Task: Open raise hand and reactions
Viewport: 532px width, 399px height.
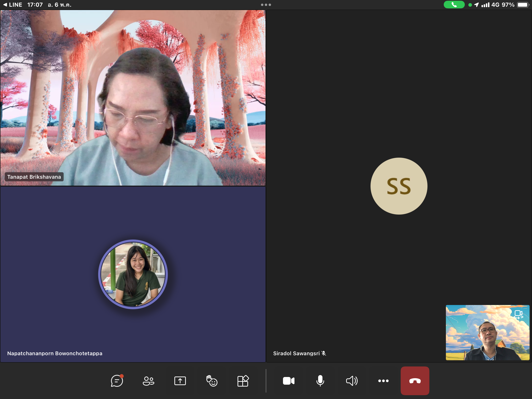Action: click(x=212, y=381)
